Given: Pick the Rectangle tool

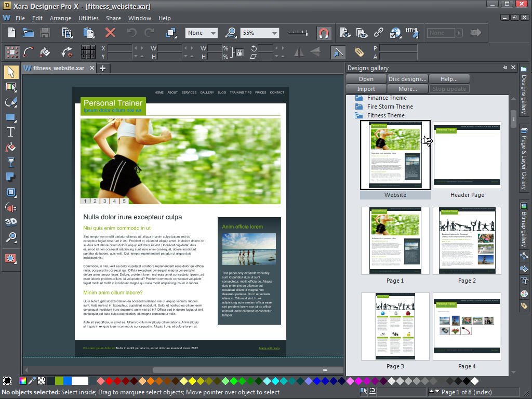Looking at the screenshot, I should click(11, 116).
